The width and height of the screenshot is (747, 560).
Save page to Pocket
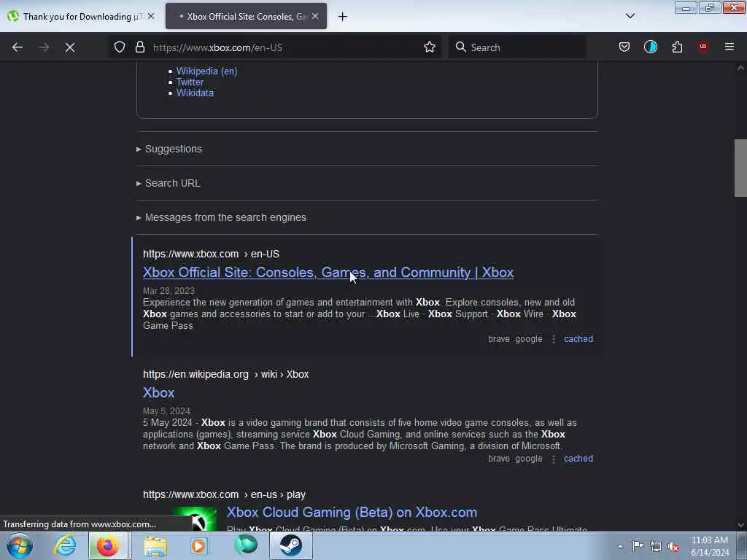click(x=624, y=47)
